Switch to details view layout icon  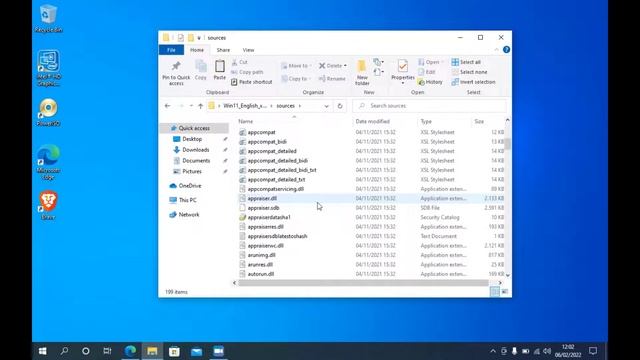coord(495,291)
